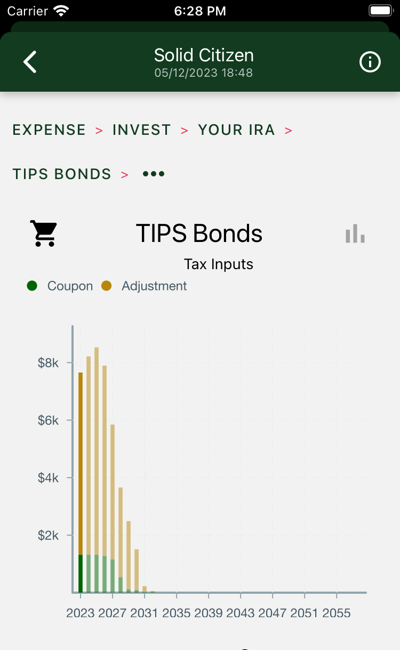Viewport: 400px width, 650px height.
Task: Open the shopping cart icon
Action: click(44, 233)
